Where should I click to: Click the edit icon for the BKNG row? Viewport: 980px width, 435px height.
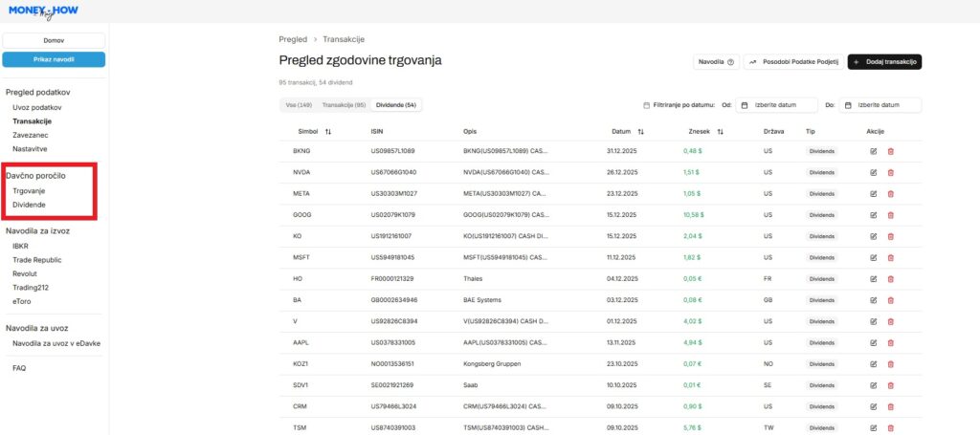873,151
